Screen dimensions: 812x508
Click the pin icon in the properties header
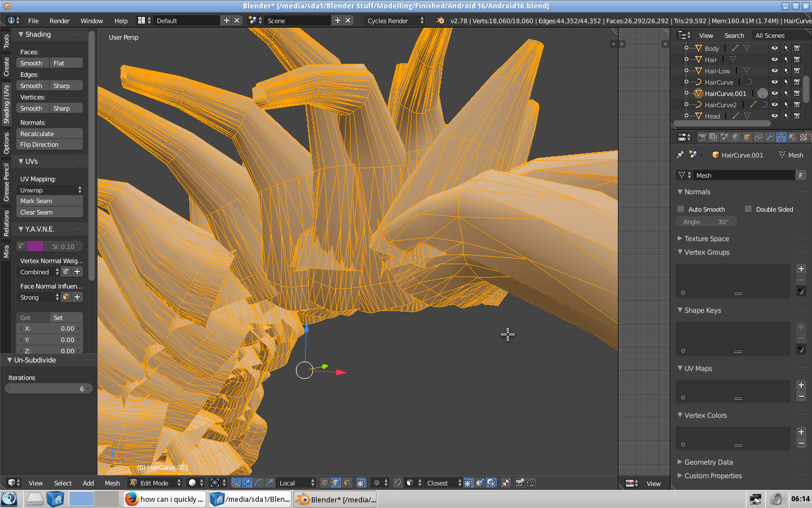681,155
